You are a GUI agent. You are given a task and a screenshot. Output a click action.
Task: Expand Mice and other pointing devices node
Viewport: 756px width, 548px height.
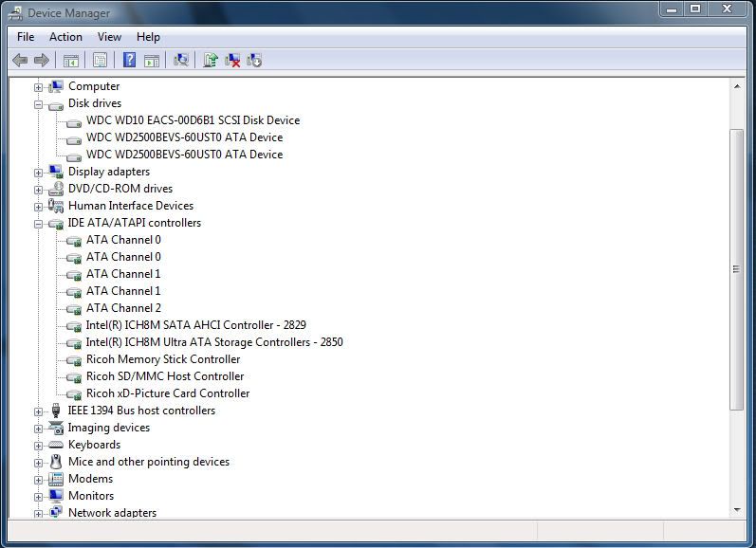pos(38,463)
